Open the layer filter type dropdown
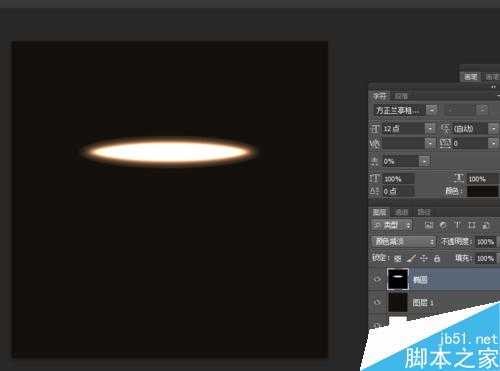500x371 pixels. coord(392,225)
